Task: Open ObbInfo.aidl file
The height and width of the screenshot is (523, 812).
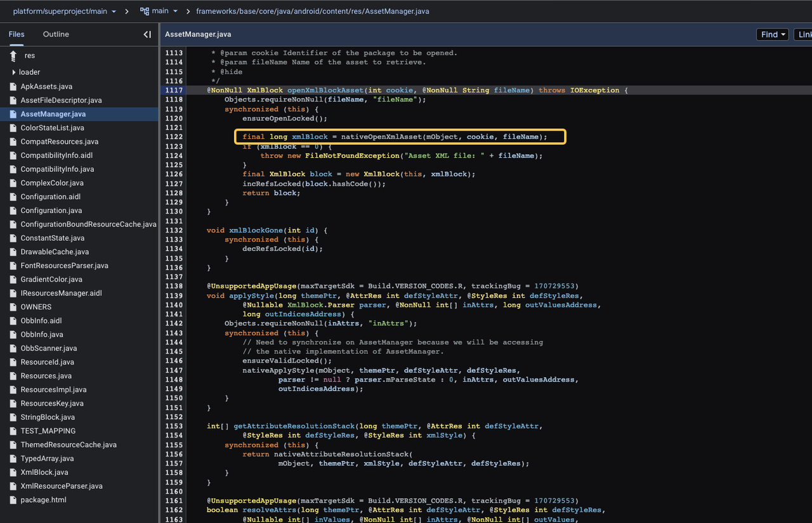Action: 41,321
